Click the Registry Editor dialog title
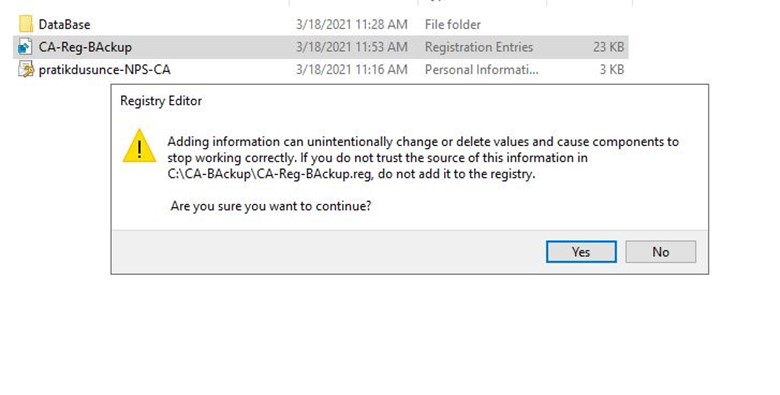Image resolution: width=780 pixels, height=395 pixels. click(x=161, y=101)
